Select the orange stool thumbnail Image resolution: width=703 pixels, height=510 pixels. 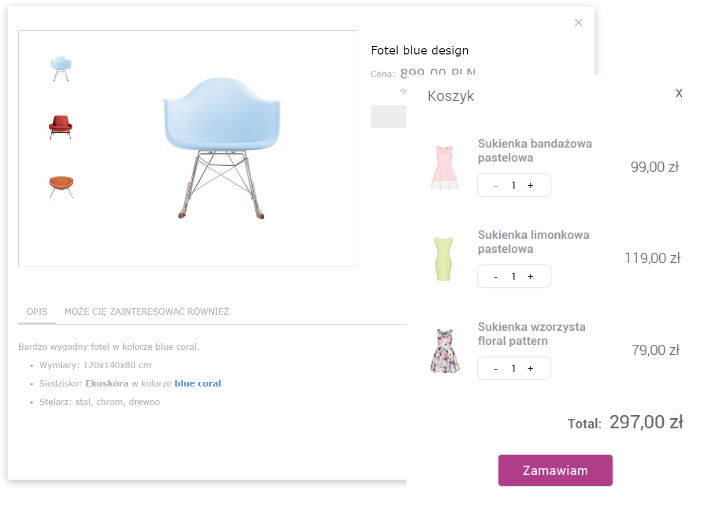pos(61,185)
